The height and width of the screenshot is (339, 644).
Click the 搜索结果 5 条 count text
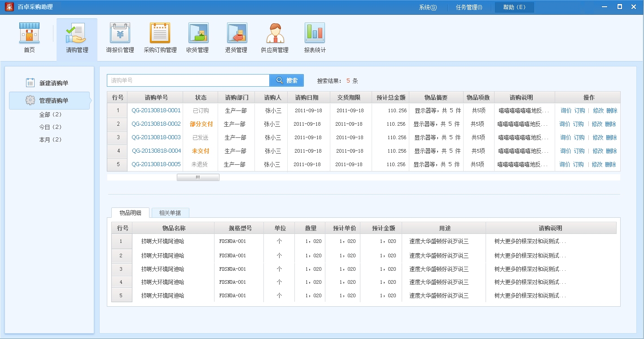click(x=337, y=81)
